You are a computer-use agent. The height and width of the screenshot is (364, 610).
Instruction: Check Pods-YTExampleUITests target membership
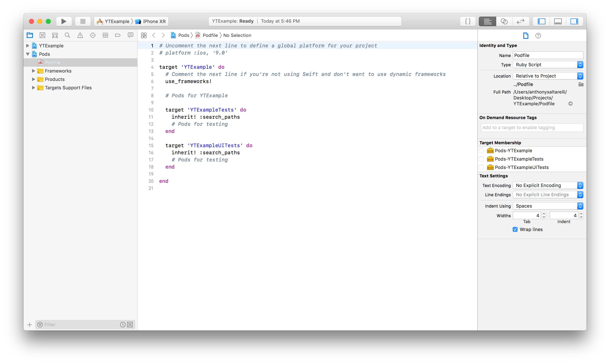tap(481, 167)
